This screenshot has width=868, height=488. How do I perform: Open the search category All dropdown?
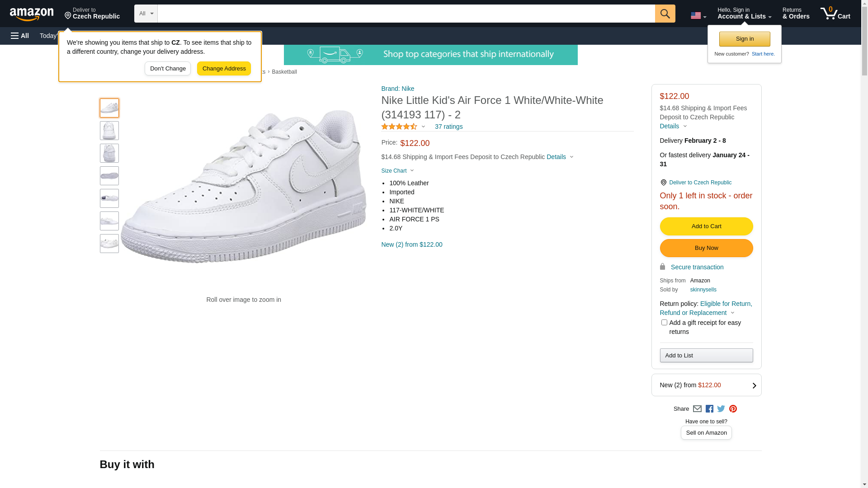[146, 14]
